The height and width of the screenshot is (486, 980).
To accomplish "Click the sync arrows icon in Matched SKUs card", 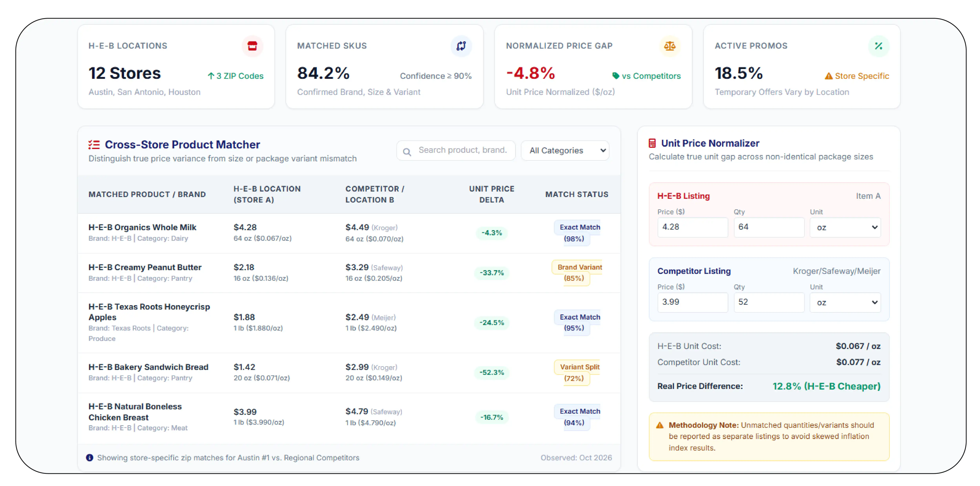I will coord(461,46).
